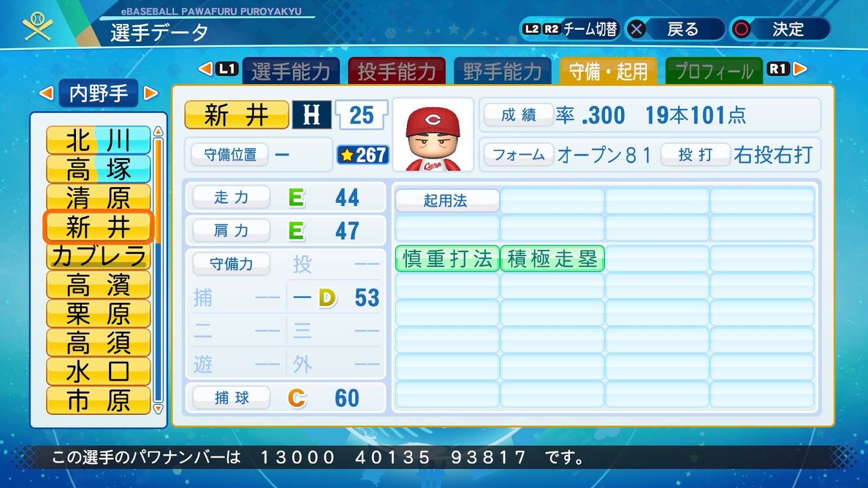The width and height of the screenshot is (868, 488).
Task: Select player 北川 in the list
Action: 98,140
